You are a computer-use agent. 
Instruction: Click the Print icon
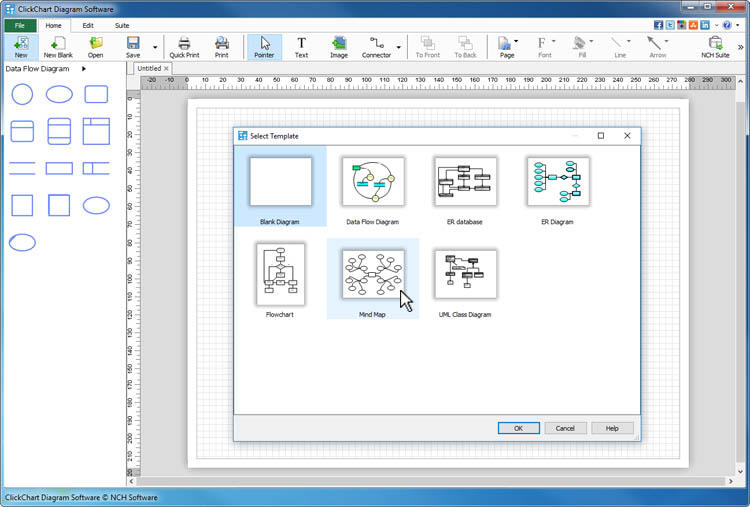[221, 47]
